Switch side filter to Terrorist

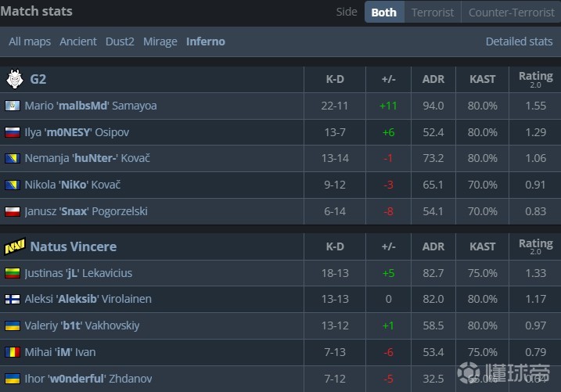433,12
